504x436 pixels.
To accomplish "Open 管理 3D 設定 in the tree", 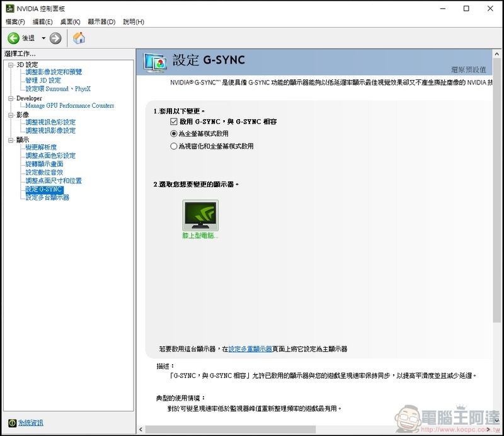I will click(43, 81).
